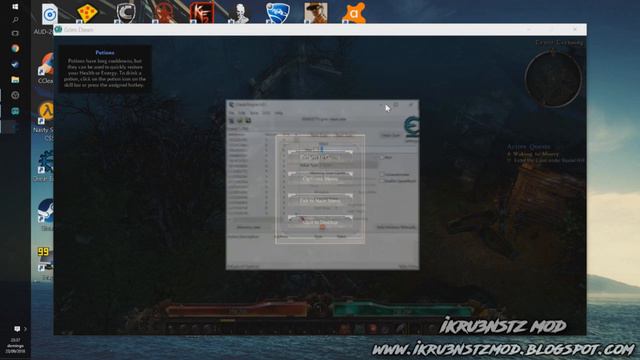This screenshot has height=360, width=640.
Task: Click the Active Quests heading
Action: pos(529,147)
